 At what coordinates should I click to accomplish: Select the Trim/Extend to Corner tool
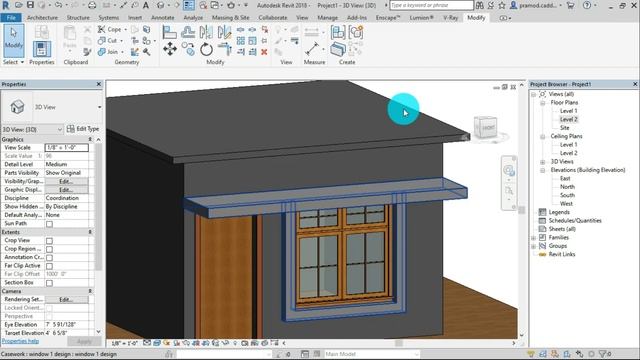point(224,49)
